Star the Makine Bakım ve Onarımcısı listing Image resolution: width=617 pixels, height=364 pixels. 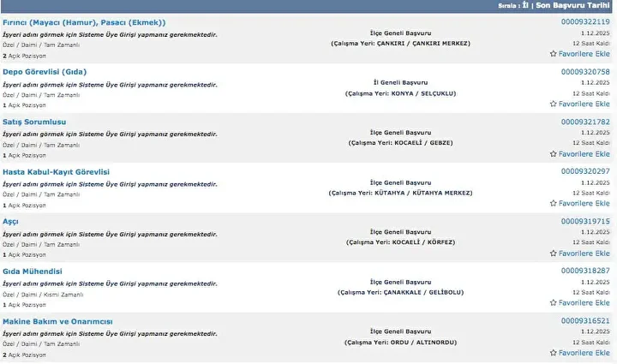553,353
